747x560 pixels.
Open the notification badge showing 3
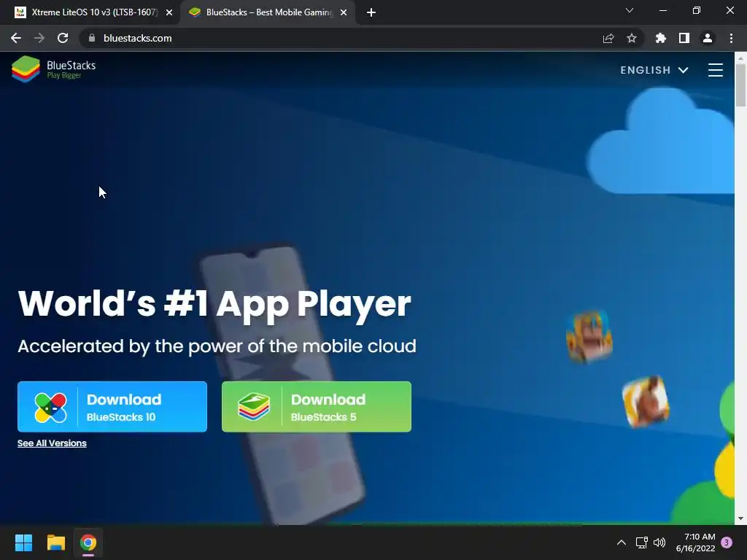click(x=727, y=542)
